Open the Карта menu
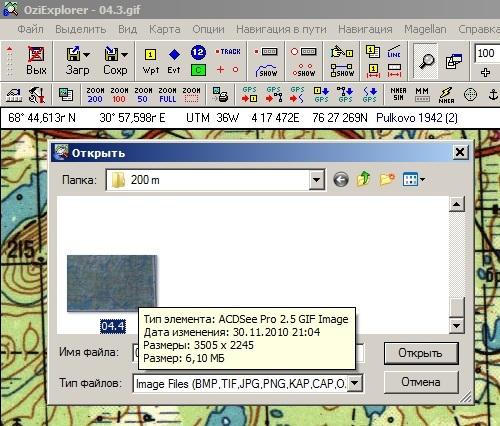500x426 pixels. point(165,29)
